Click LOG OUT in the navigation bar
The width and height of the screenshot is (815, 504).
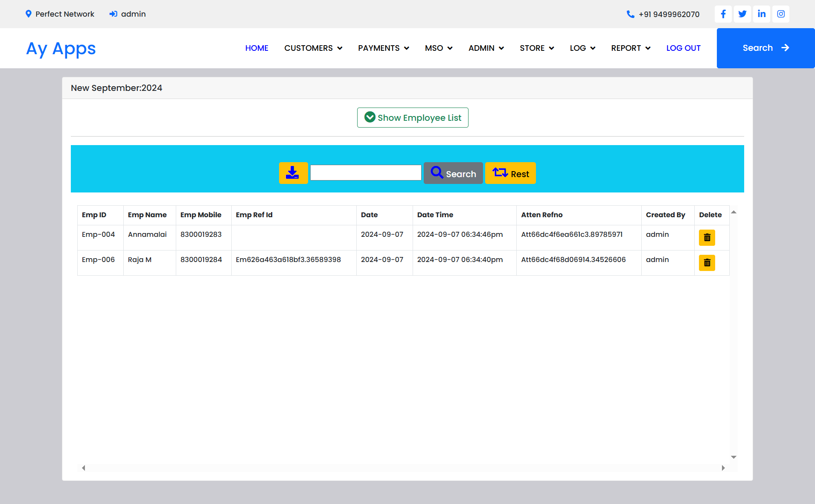[683, 48]
